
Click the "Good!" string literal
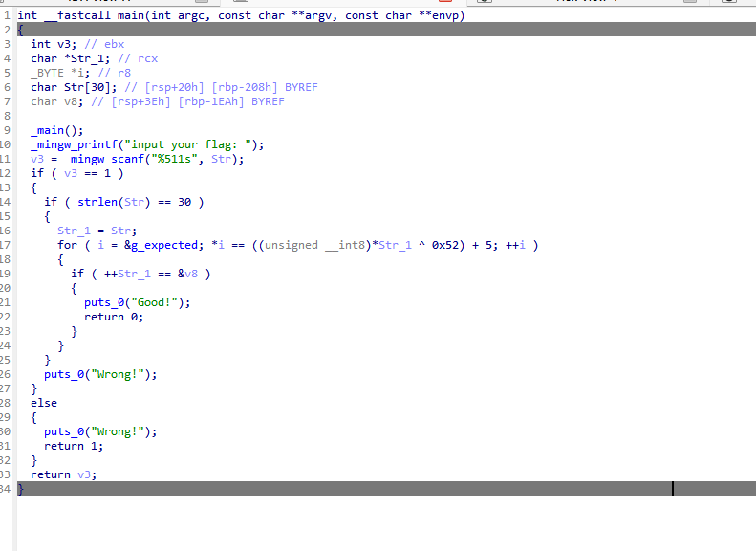(x=154, y=302)
